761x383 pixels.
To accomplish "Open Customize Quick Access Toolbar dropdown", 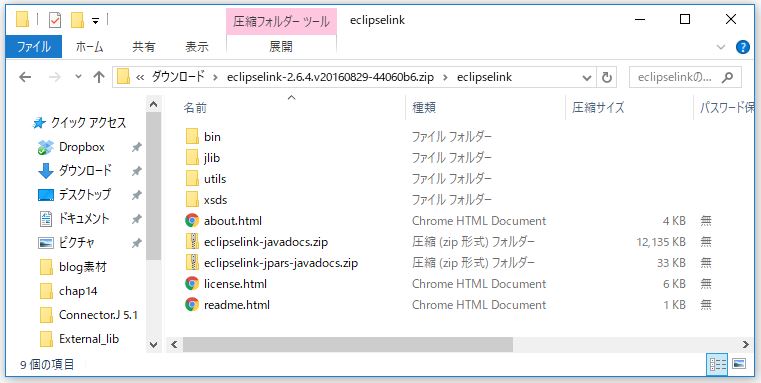I will click(x=96, y=20).
